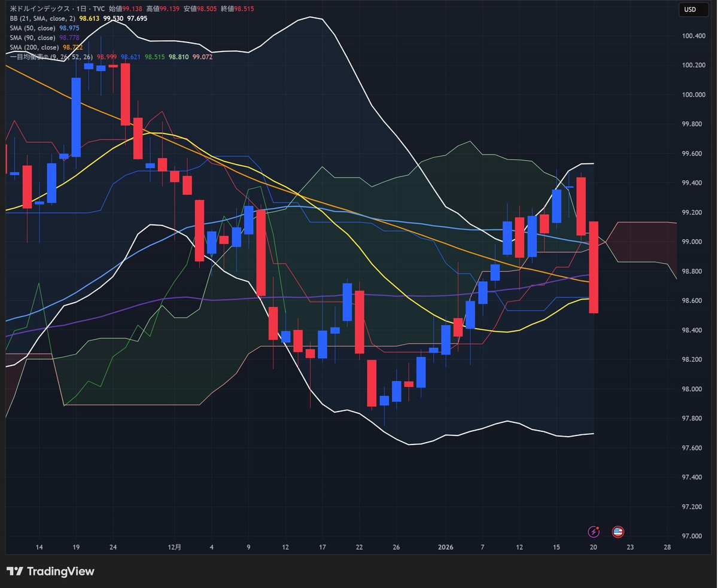Click the lightning bolt event icon
The height and width of the screenshot is (588, 718).
(594, 531)
